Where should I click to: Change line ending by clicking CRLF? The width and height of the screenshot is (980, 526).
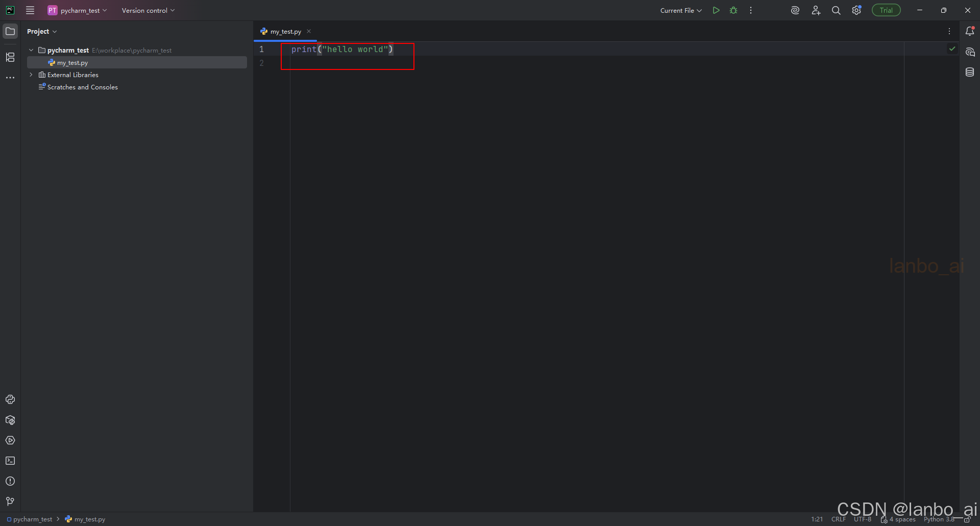(x=839, y=519)
